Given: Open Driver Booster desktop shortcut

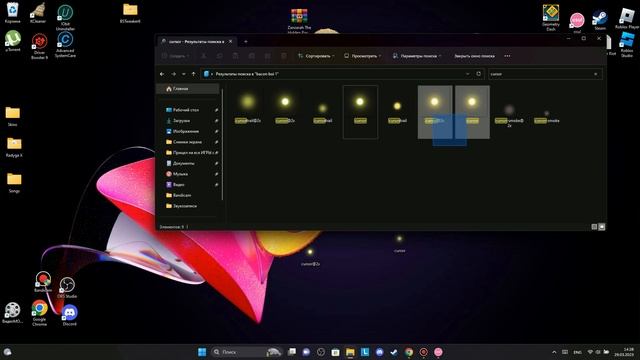Looking at the screenshot, I should pyautogui.click(x=39, y=46).
